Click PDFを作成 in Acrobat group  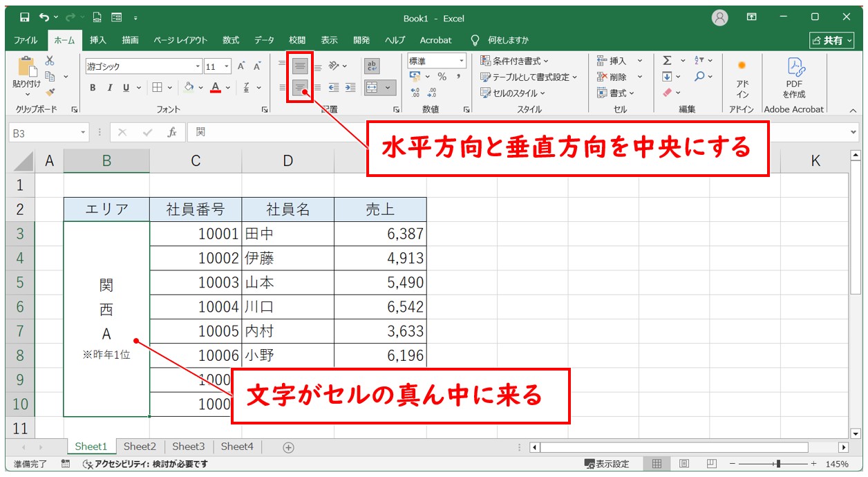coord(794,77)
